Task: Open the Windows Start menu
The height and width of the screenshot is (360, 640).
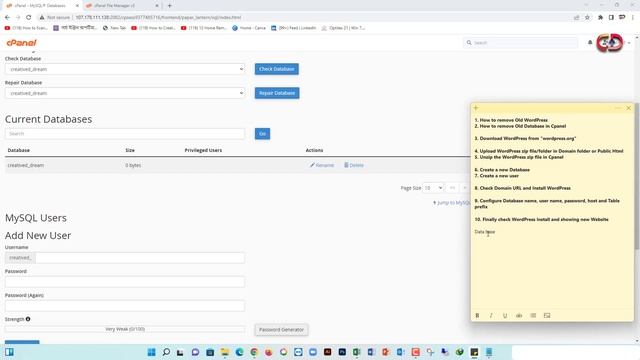Action: [x=151, y=352]
